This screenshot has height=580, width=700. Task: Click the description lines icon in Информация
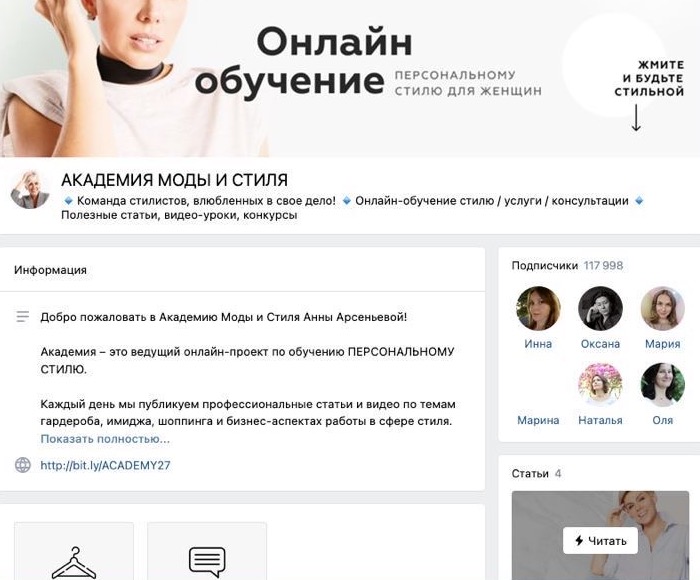pos(23,317)
